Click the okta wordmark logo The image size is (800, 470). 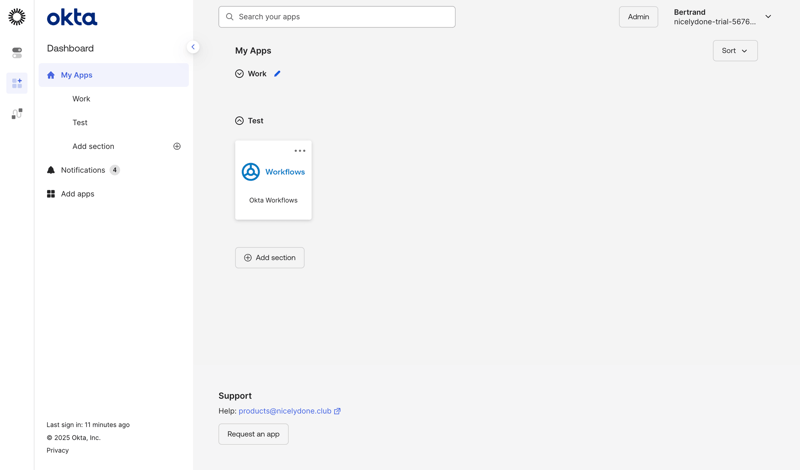pos(72,17)
